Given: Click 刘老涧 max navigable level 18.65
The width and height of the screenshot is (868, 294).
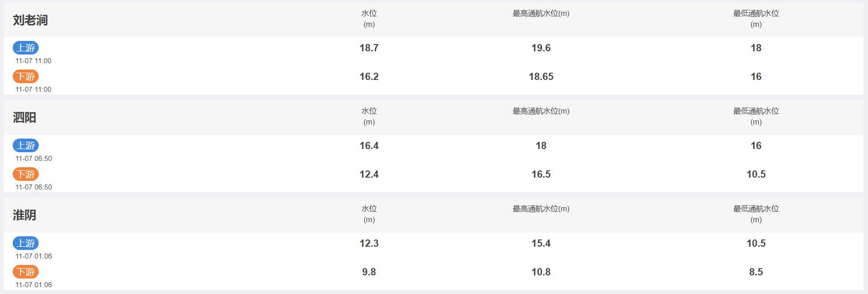Looking at the screenshot, I should 541,76.
